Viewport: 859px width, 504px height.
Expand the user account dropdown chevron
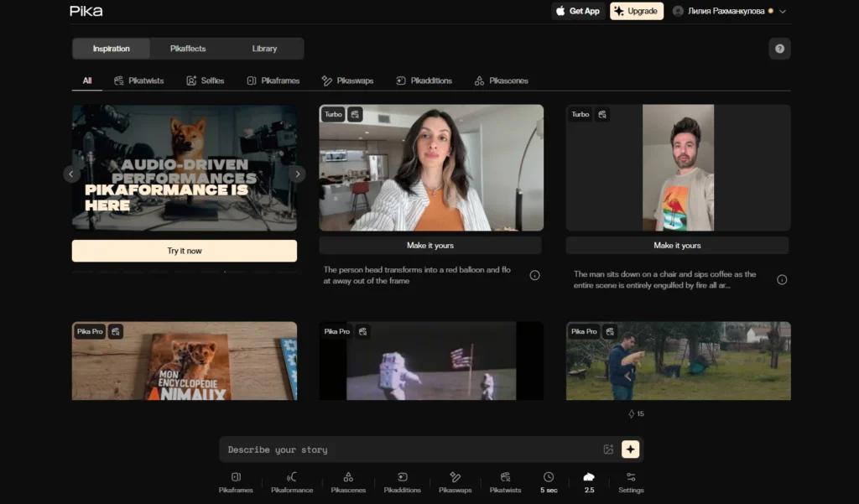coord(783,12)
